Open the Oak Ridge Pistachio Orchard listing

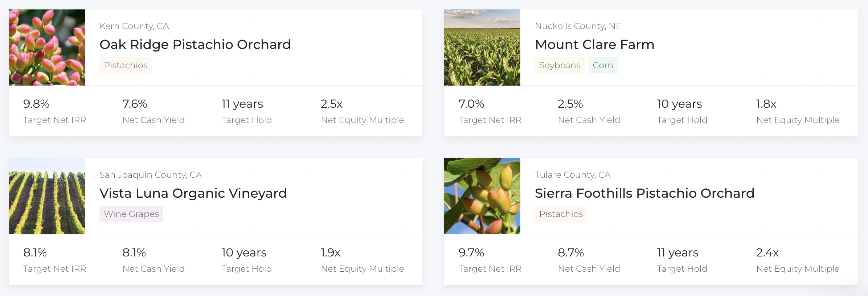coord(195,44)
